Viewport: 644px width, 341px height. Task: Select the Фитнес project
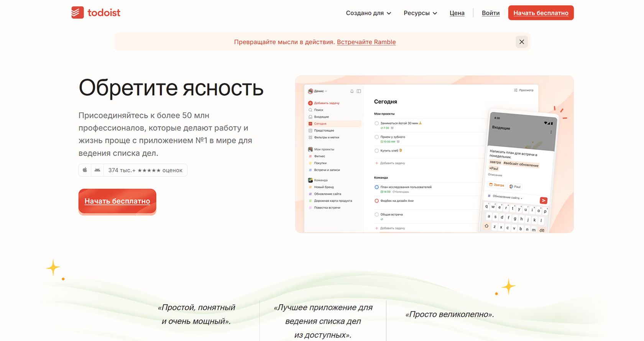[317, 156]
